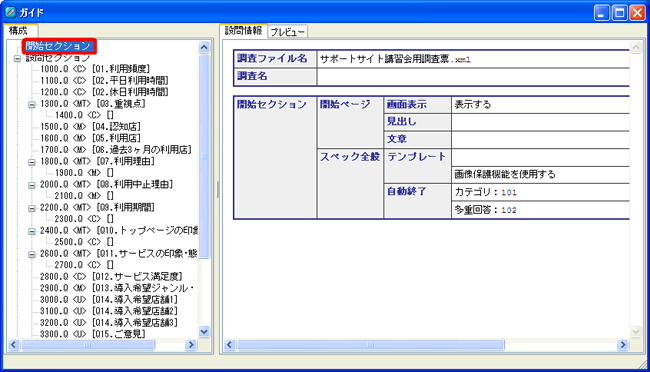Viewport: 650px width, 372px height.
Task: Maximize the ガイド window
Action: pos(619,13)
